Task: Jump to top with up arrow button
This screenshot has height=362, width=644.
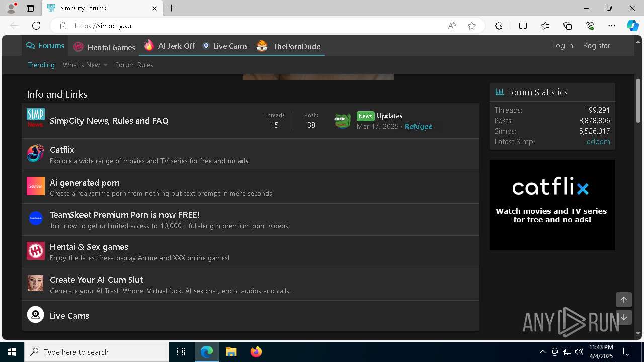Action: [623, 300]
